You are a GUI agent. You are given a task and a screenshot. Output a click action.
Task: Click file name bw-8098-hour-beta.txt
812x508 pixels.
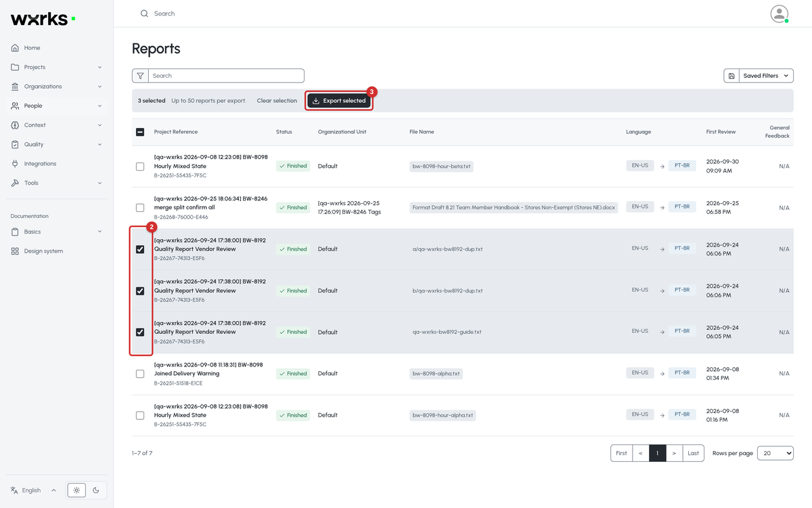(x=441, y=167)
